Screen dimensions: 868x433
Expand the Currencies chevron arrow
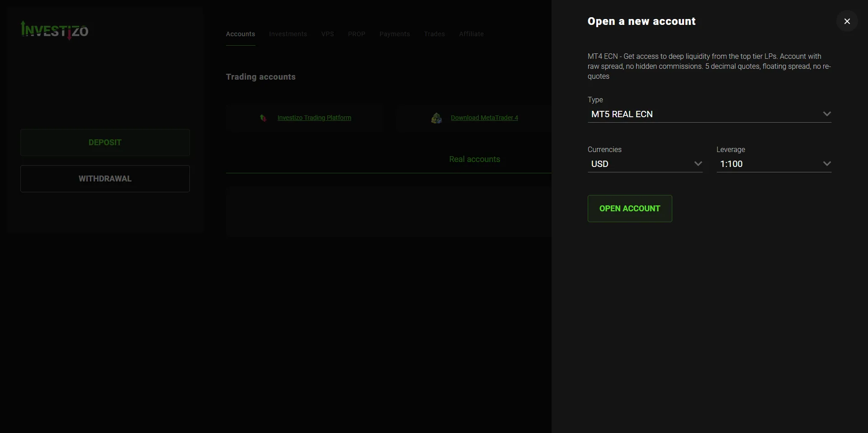click(698, 164)
